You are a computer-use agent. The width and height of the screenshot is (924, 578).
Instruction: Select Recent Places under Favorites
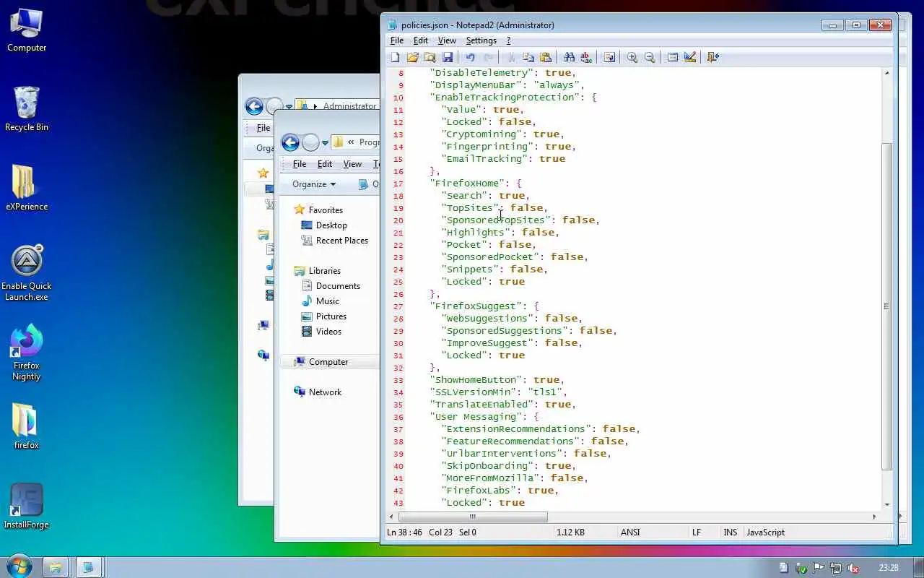tap(341, 241)
